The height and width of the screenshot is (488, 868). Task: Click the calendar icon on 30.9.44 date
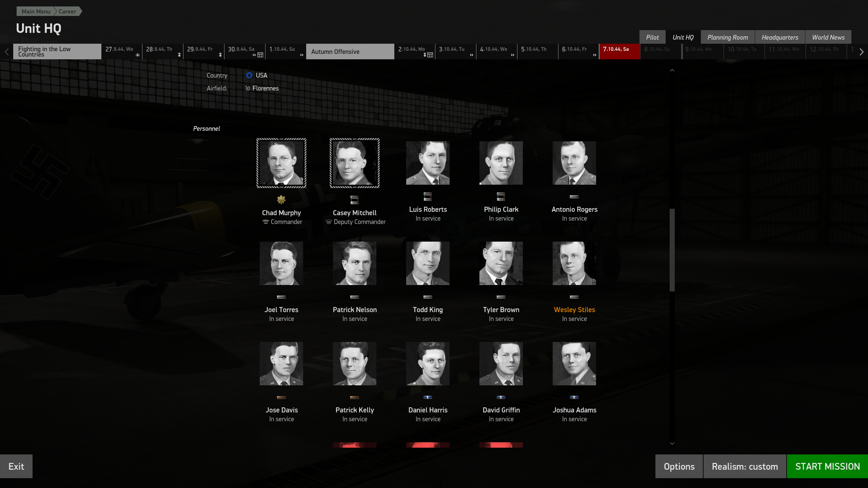260,55
